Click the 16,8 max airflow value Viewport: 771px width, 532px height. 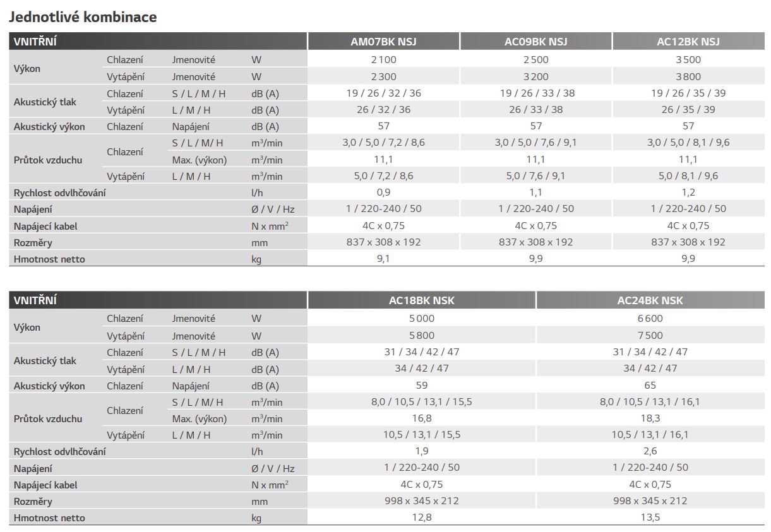pos(421,418)
